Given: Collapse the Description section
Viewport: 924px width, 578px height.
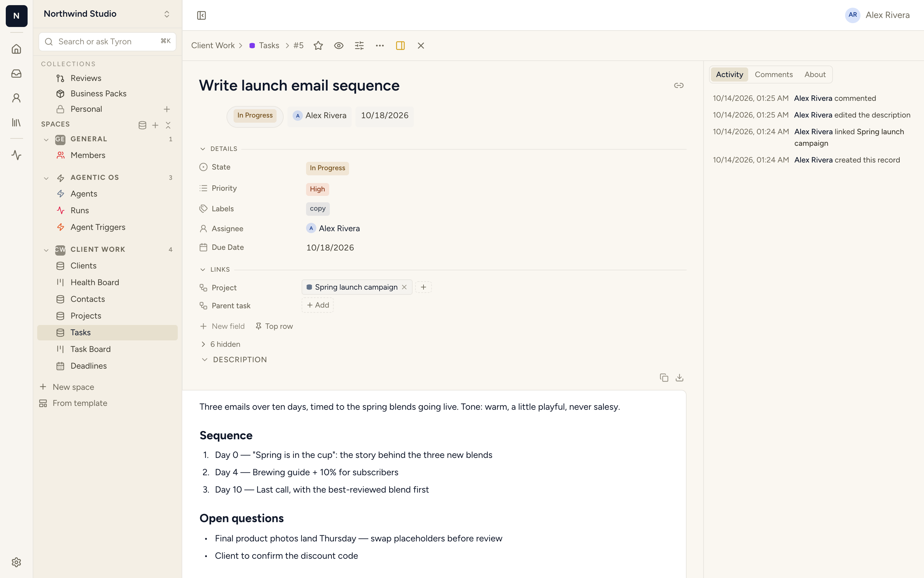Looking at the screenshot, I should 205,360.
